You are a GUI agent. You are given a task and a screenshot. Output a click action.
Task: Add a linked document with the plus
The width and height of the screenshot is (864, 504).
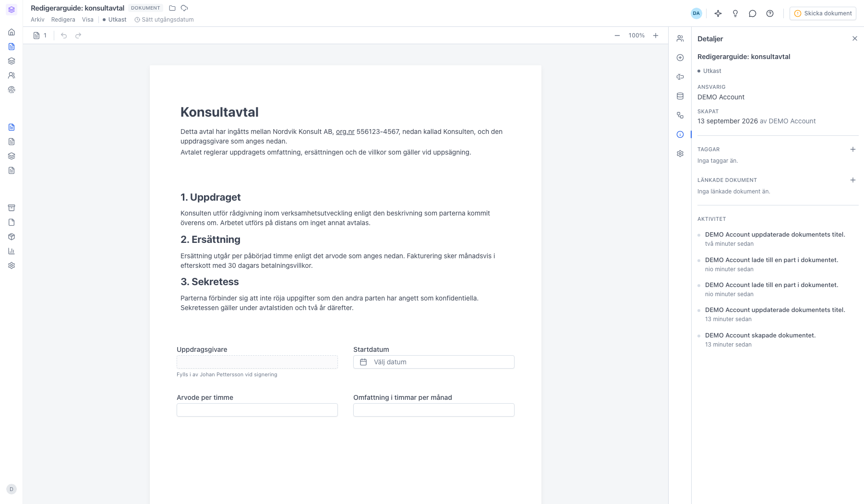[853, 180]
